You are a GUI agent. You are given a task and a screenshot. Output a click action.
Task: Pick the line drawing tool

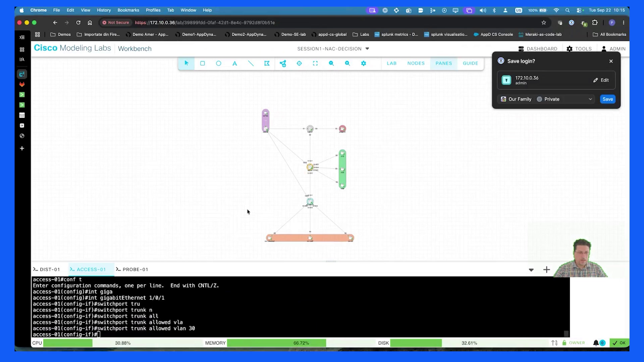pyautogui.click(x=251, y=63)
